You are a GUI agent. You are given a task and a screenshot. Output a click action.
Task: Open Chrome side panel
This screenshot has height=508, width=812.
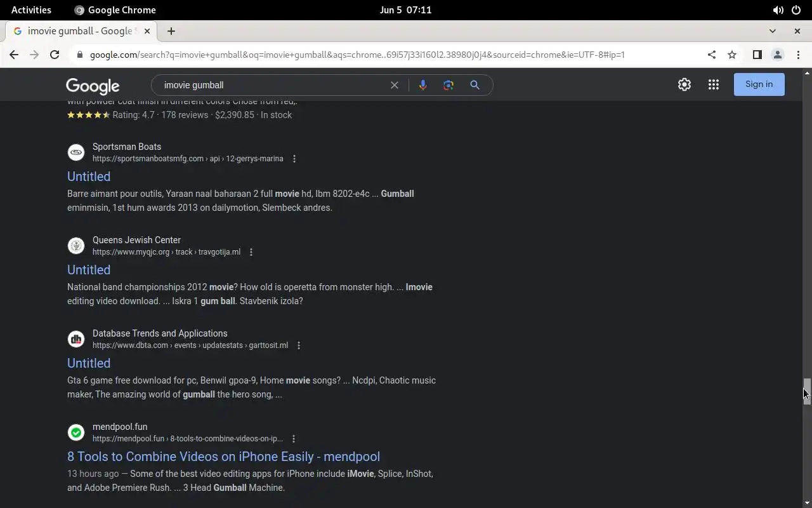pyautogui.click(x=757, y=55)
